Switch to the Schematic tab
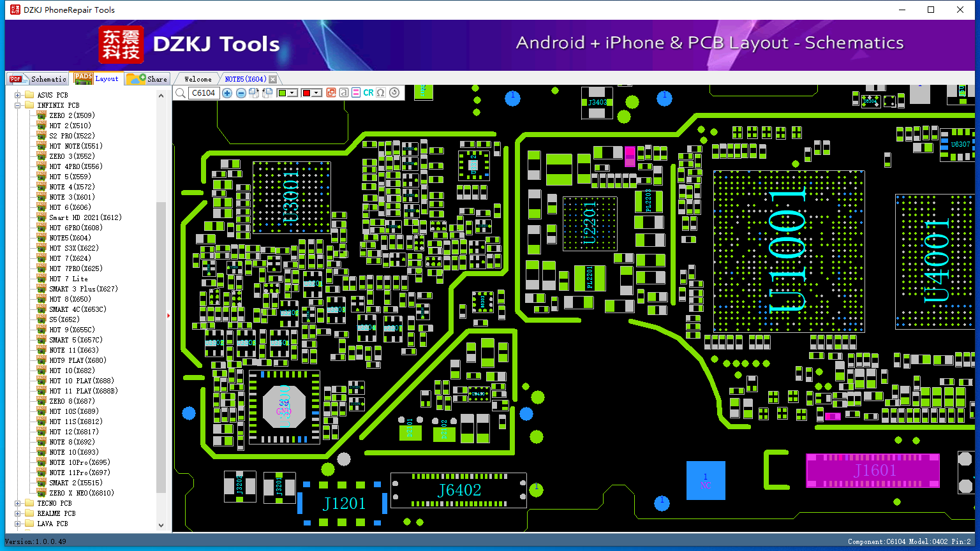980x551 pixels. tap(38, 79)
